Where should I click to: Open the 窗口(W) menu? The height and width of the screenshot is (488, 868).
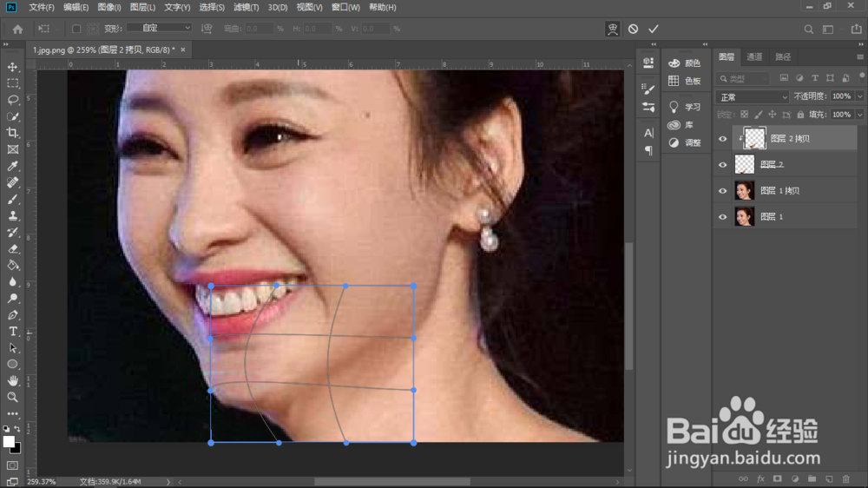point(345,7)
